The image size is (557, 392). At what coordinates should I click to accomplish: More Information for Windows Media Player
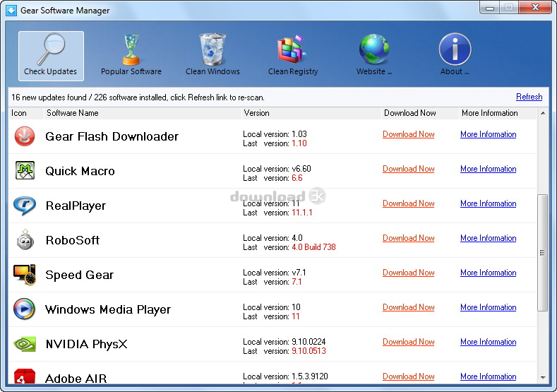coord(488,307)
